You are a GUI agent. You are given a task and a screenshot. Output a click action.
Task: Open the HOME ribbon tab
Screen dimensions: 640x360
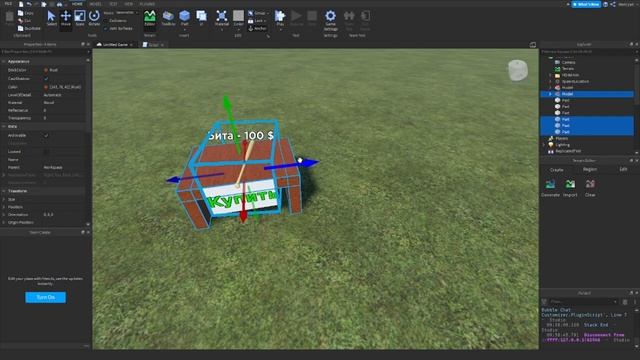pos(77,4)
